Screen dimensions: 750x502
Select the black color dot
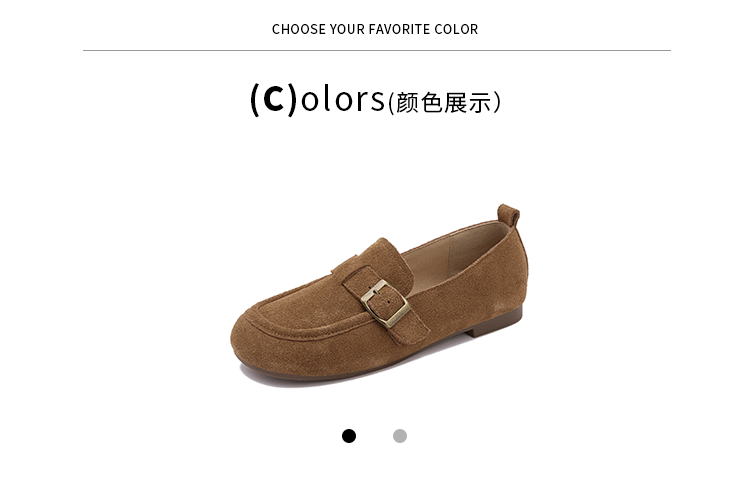(349, 436)
